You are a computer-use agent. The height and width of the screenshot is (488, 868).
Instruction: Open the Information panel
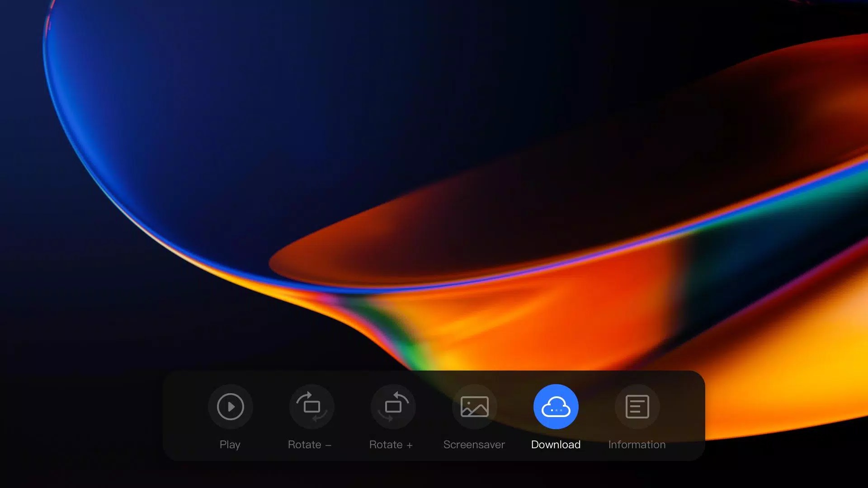coord(637,407)
